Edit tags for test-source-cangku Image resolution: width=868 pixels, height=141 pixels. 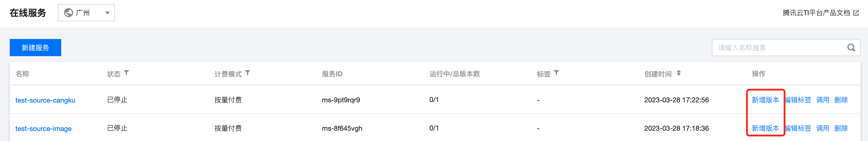(x=798, y=100)
